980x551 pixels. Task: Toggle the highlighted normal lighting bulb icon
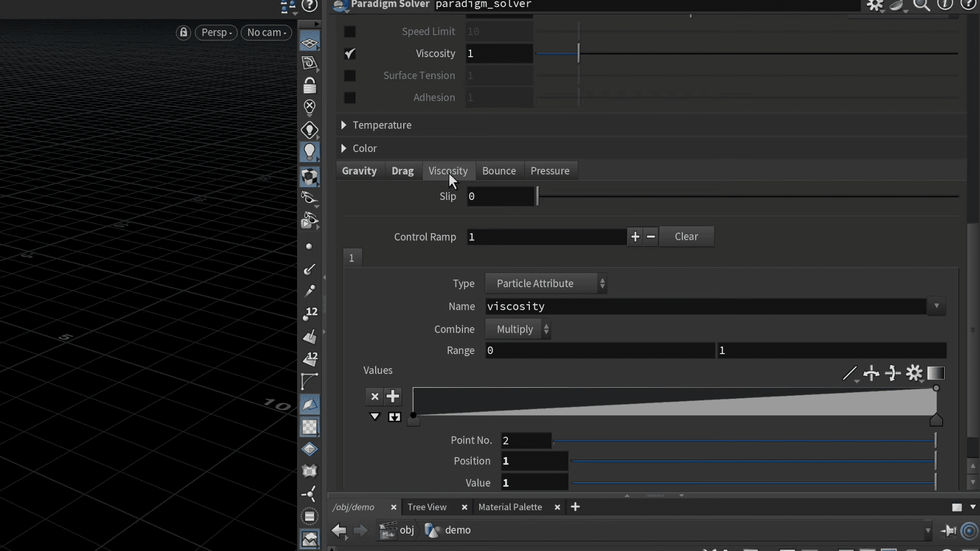309,152
